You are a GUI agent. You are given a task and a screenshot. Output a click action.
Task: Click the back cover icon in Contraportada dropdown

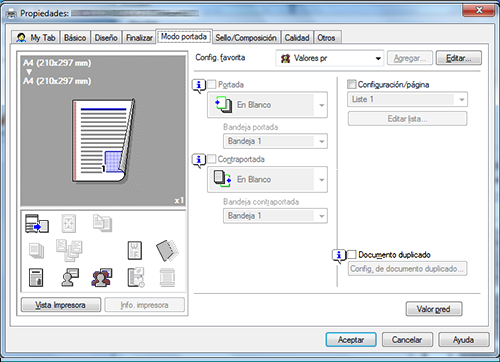tap(223, 179)
